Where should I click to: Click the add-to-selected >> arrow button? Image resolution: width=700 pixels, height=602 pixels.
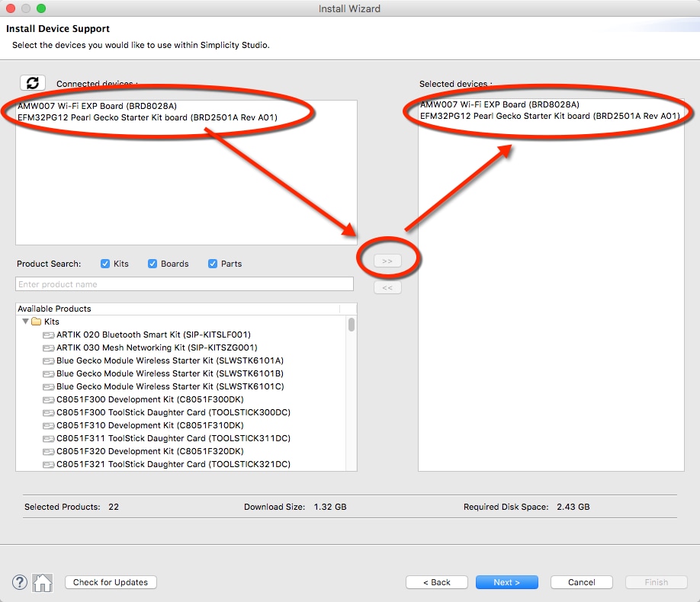pos(387,261)
